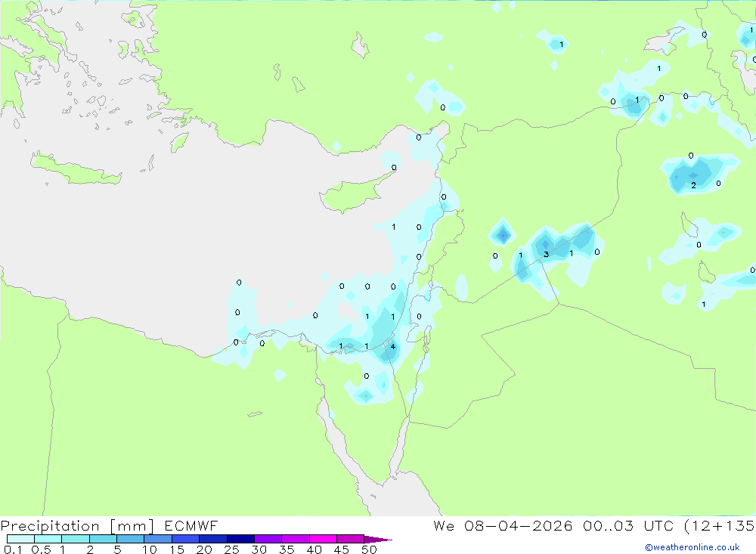Click the '20' legend scale label

tap(204, 549)
